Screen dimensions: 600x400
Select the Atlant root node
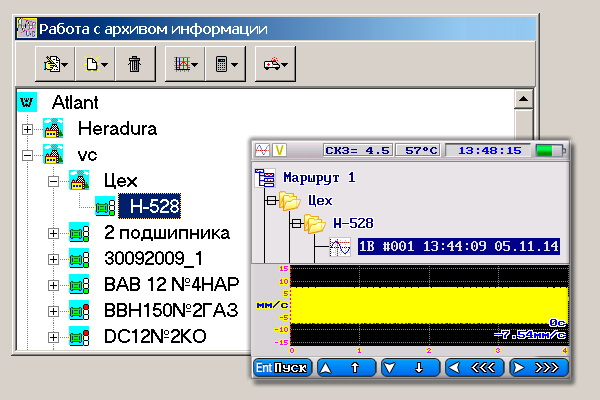pyautogui.click(x=75, y=102)
